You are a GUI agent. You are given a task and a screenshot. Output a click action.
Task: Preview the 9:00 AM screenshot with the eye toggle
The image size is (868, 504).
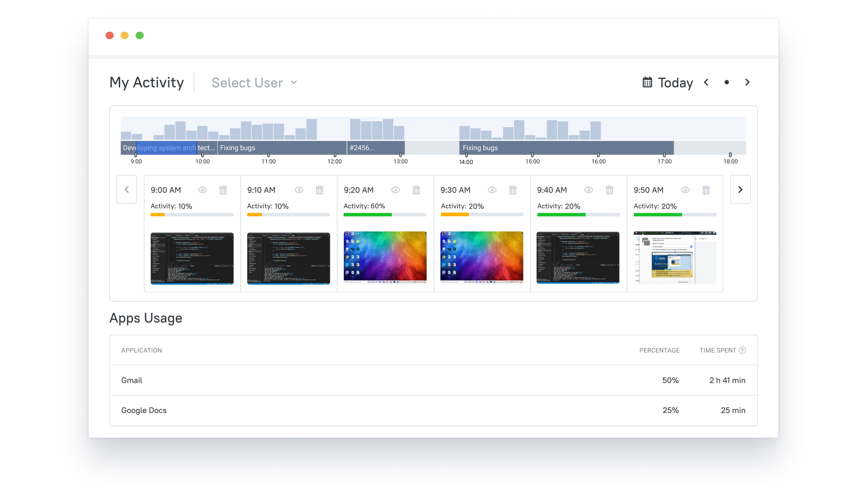[202, 190]
